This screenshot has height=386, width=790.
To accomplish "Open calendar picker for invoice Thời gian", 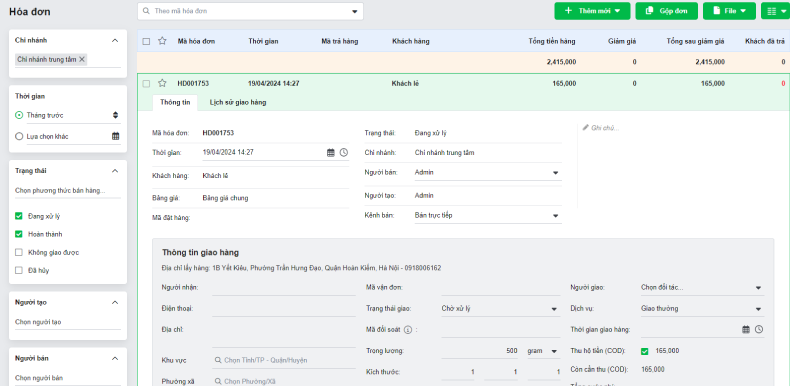I will (x=331, y=152).
